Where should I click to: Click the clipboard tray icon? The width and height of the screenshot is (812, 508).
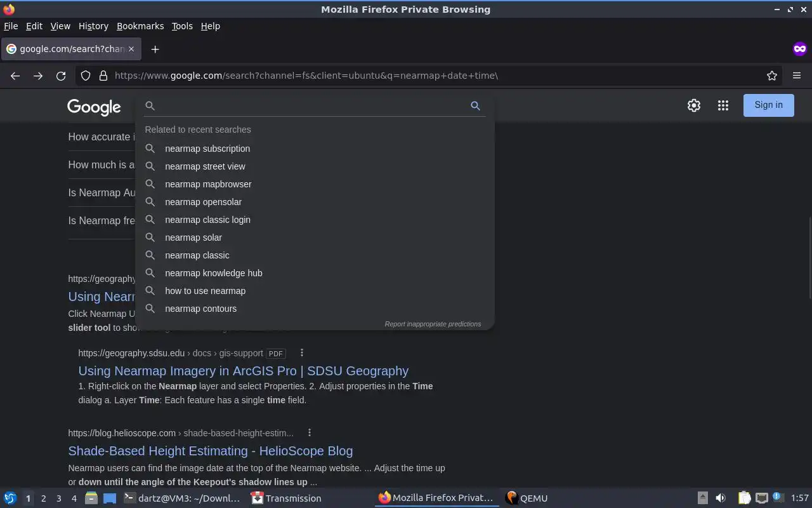pos(744,498)
